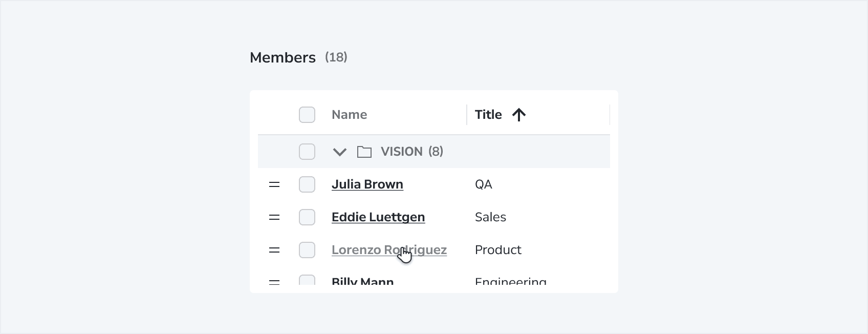868x334 pixels.
Task: Click the Product title cell
Action: point(498,250)
